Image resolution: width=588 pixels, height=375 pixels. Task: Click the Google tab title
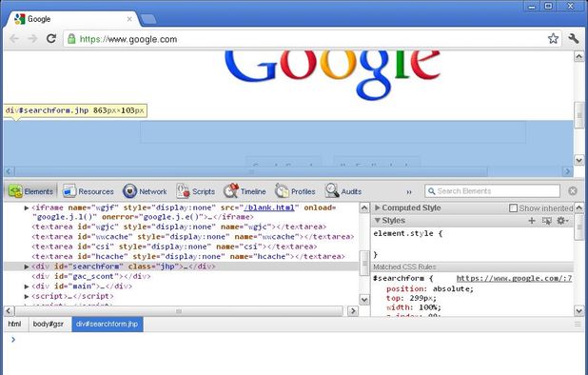[x=39, y=19]
